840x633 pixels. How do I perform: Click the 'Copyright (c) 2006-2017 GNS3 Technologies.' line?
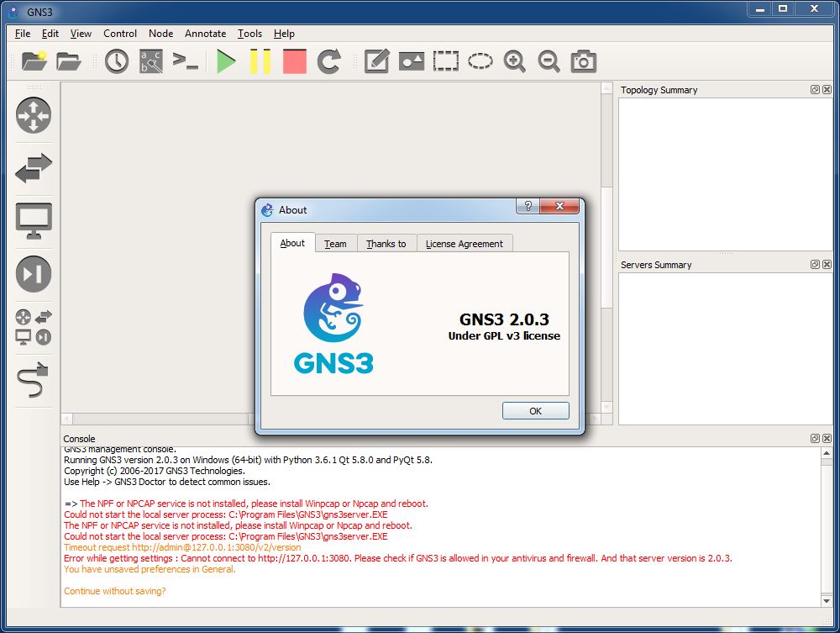coord(155,471)
